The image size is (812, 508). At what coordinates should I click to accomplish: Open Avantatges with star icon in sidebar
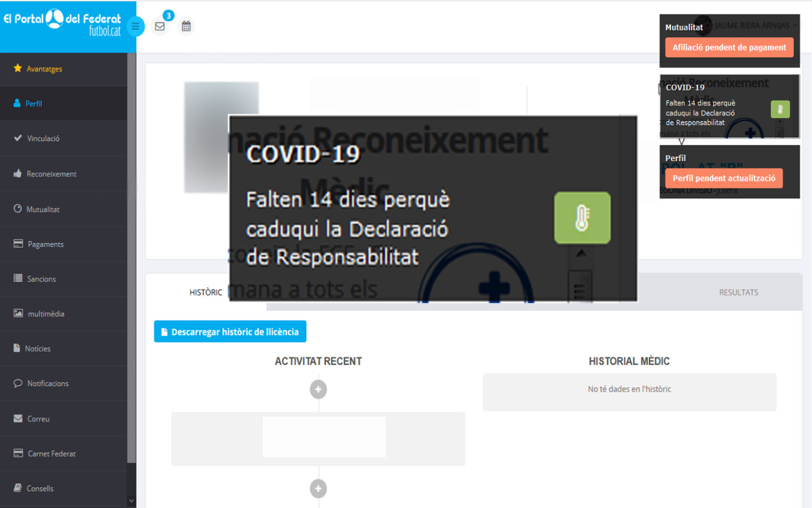click(x=44, y=69)
